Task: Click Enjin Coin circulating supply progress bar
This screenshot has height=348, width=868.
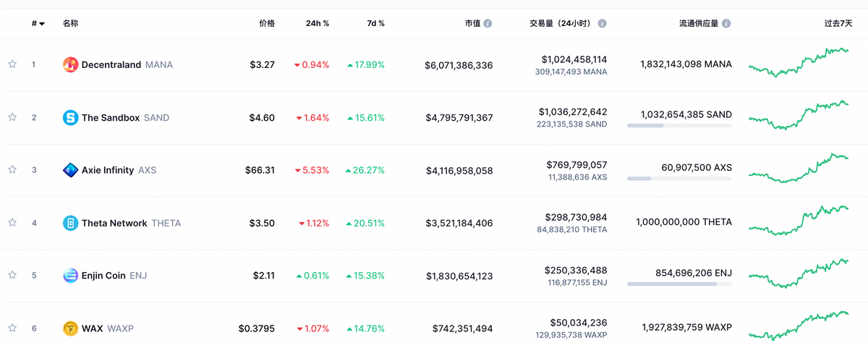Action: (x=679, y=284)
